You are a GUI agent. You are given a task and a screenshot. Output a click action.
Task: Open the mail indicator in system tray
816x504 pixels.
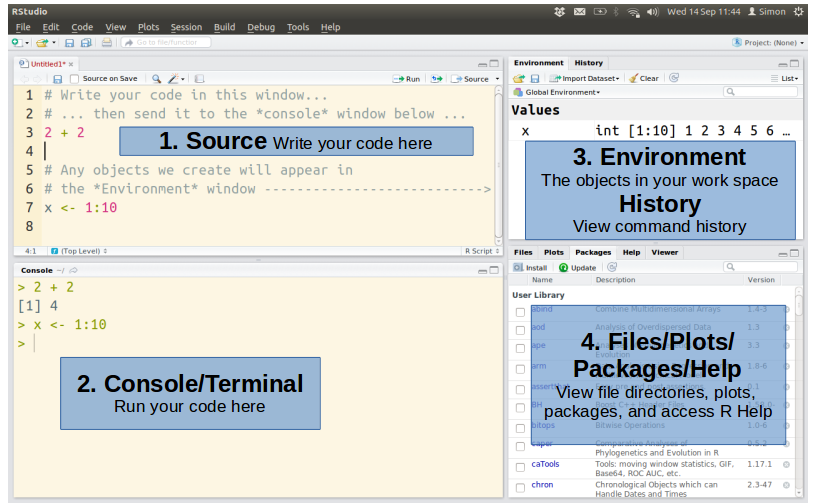click(579, 11)
